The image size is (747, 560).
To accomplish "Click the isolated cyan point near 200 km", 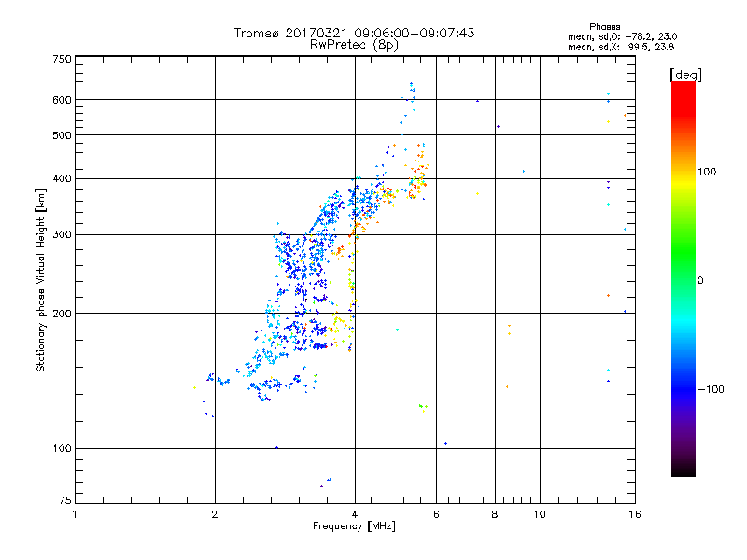I will (x=398, y=329).
